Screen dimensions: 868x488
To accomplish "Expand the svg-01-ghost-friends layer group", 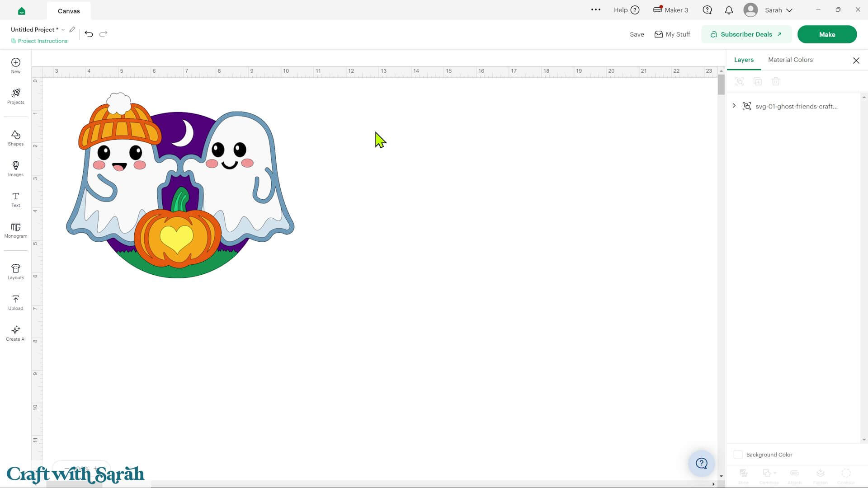I will point(734,106).
